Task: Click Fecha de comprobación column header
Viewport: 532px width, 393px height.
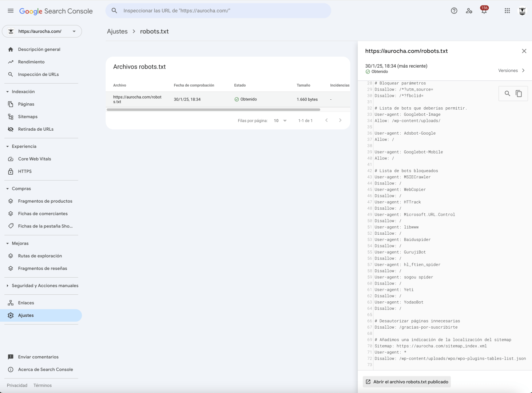Action: click(x=194, y=85)
